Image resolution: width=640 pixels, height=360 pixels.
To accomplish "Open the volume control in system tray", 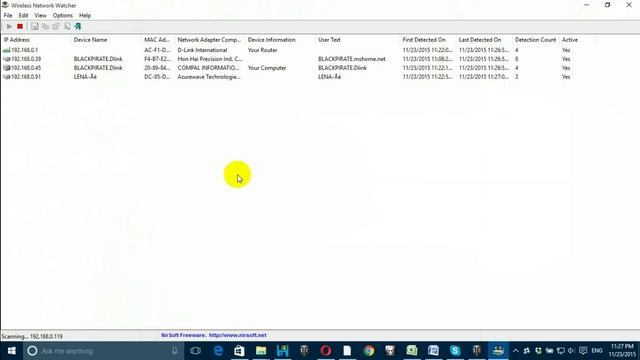I will pos(571,351).
